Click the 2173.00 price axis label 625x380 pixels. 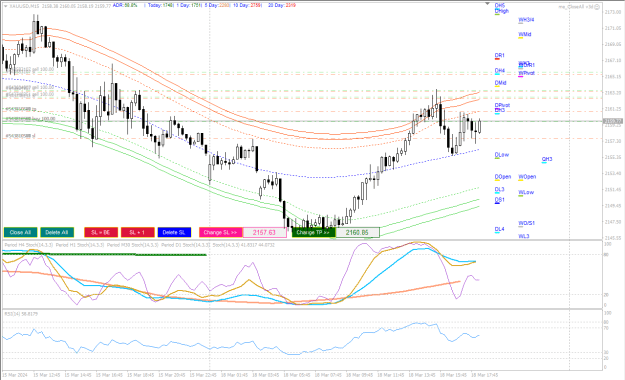pos(613,12)
